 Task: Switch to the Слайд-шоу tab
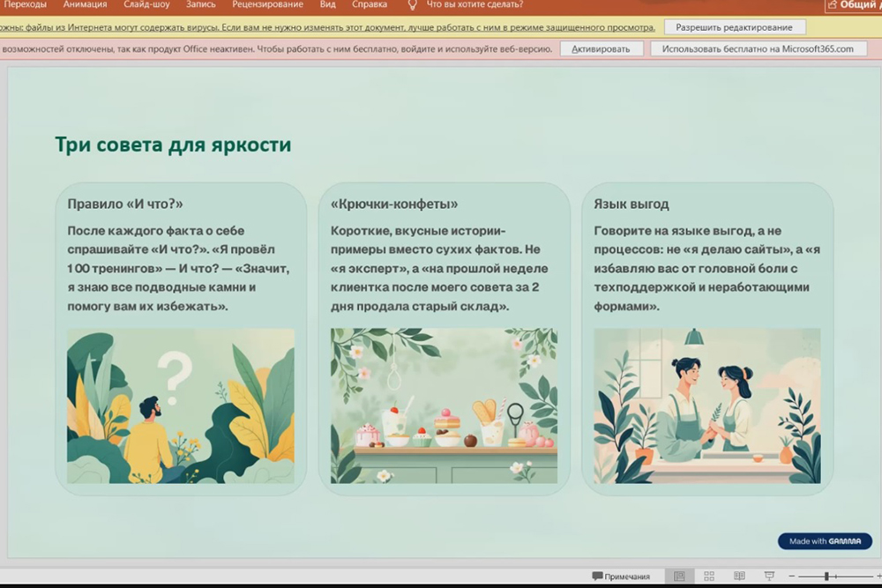click(147, 4)
